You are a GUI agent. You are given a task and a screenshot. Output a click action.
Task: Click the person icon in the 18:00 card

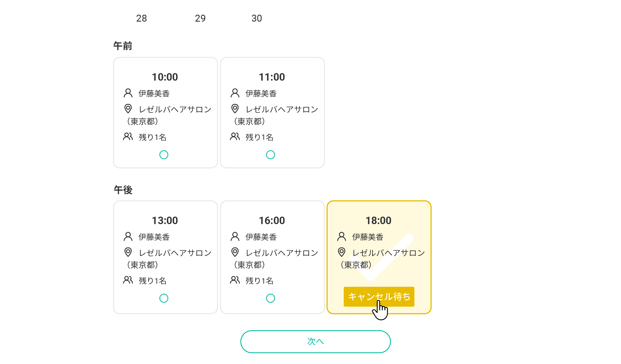tap(342, 237)
